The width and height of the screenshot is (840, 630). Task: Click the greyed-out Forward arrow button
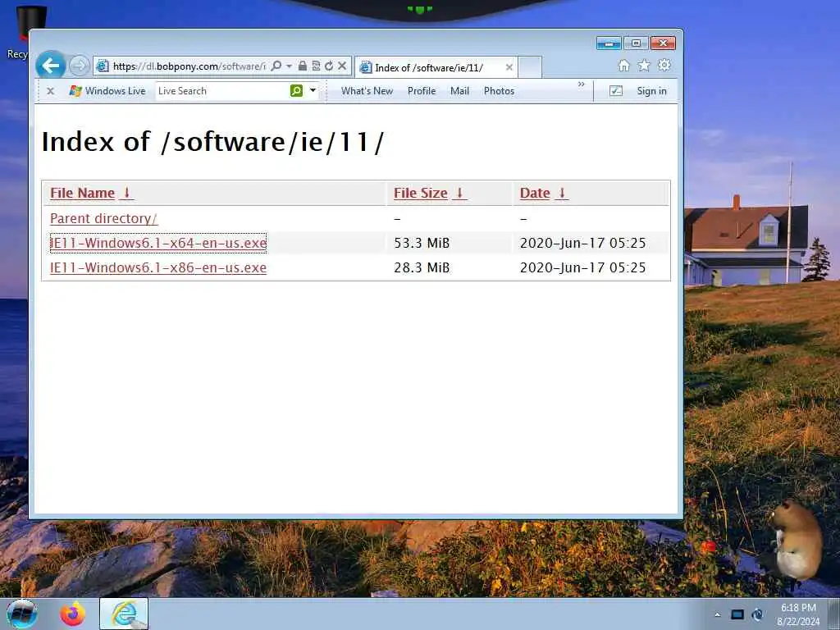pos(80,66)
